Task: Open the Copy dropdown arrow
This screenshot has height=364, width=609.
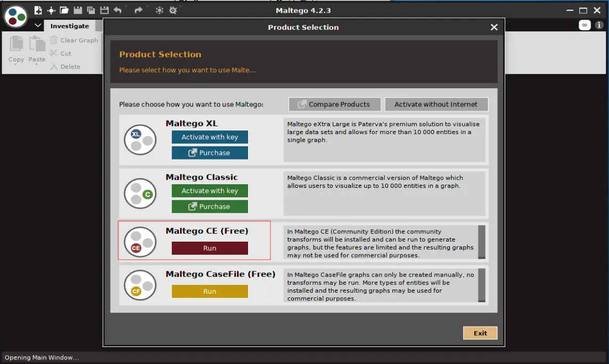Action: click(x=16, y=64)
